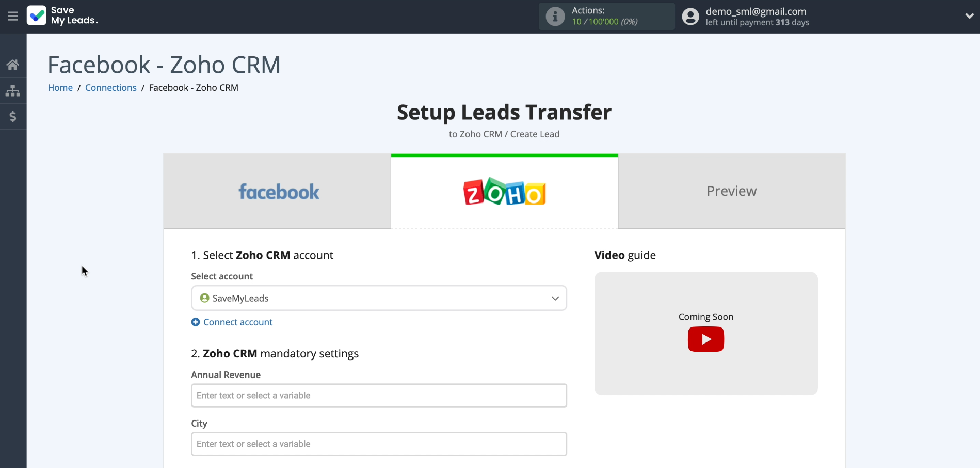
Task: Go to Home breadcrumb link
Action: point(60,88)
